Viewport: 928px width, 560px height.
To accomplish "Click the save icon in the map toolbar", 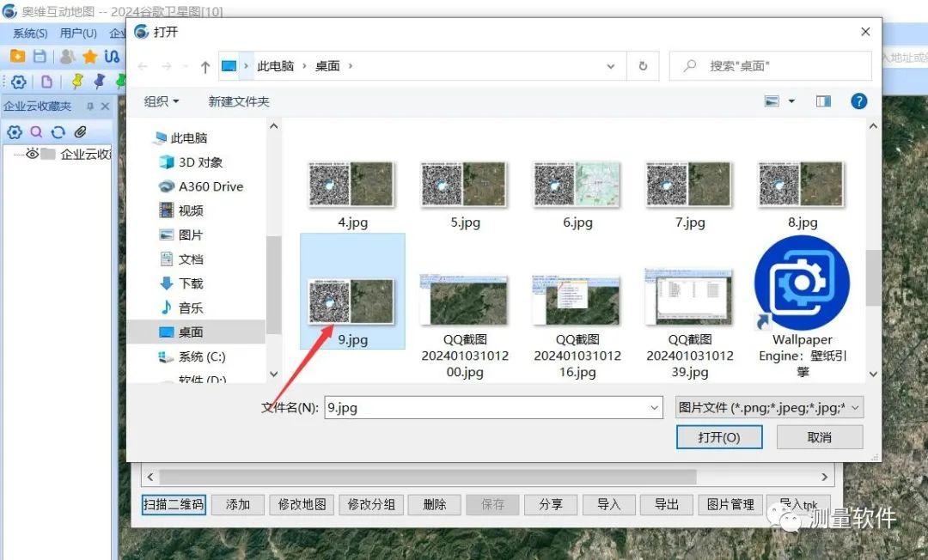I will pos(38,56).
